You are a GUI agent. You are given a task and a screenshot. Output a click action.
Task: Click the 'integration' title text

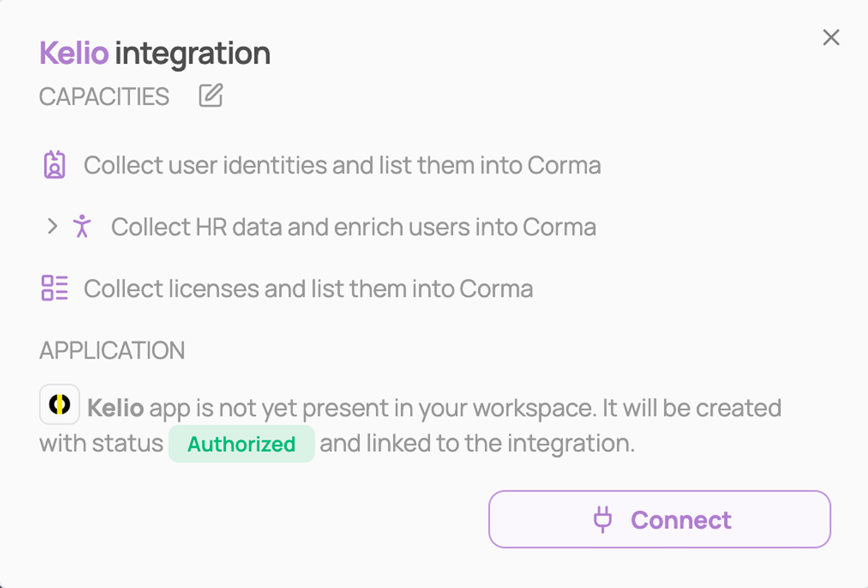pos(193,54)
